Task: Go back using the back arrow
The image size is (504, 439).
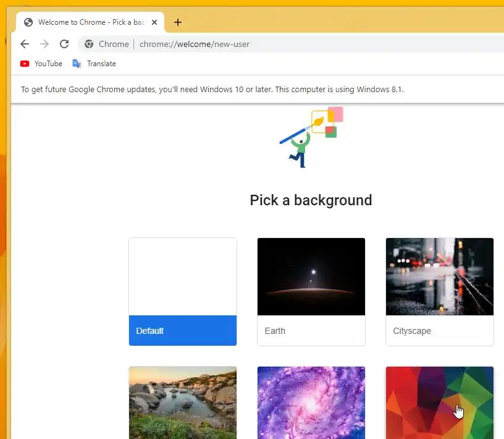Action: coord(25,44)
